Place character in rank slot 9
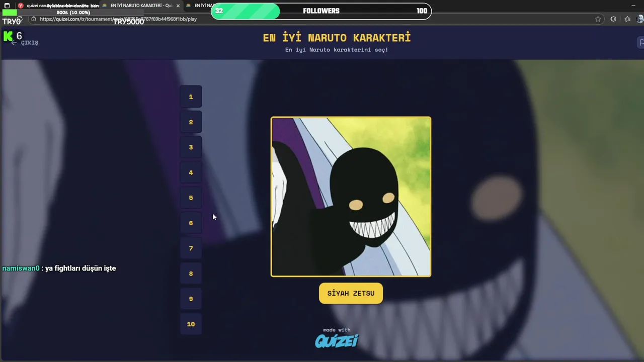Screen dimensions: 644x362 (x=191, y=299)
